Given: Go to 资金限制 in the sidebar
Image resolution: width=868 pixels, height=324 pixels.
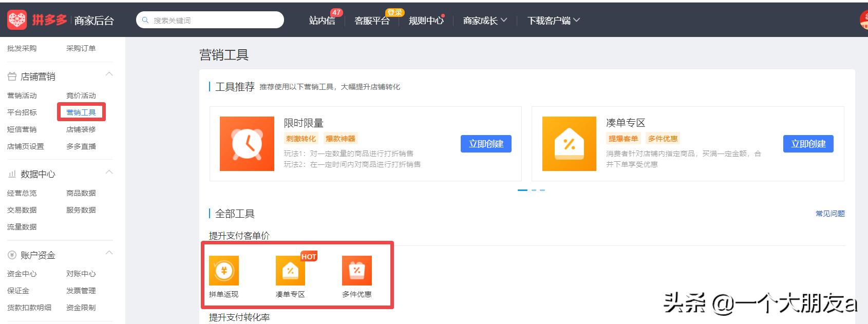Looking at the screenshot, I should 81,308.
